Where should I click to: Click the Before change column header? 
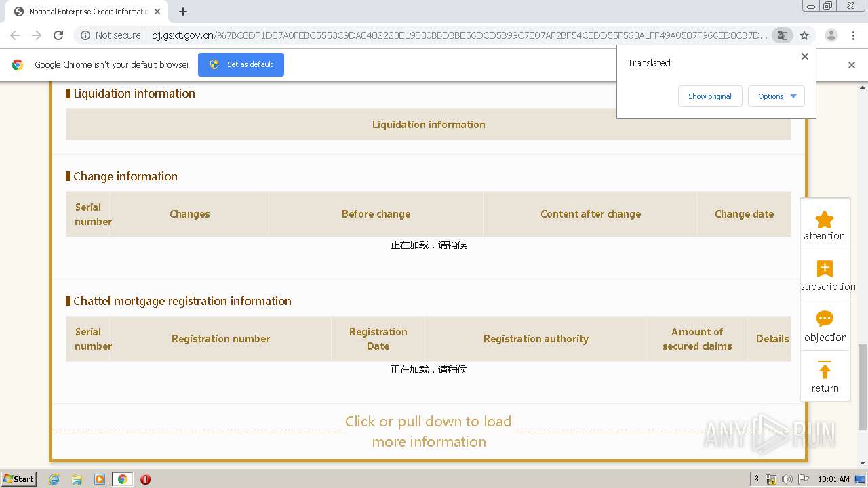(x=376, y=214)
